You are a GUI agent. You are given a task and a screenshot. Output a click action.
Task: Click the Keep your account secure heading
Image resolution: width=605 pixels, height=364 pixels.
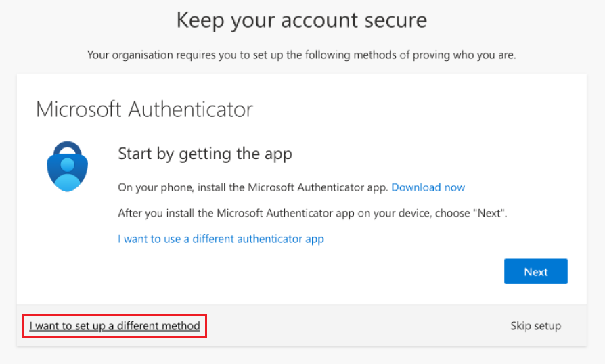pyautogui.click(x=302, y=20)
